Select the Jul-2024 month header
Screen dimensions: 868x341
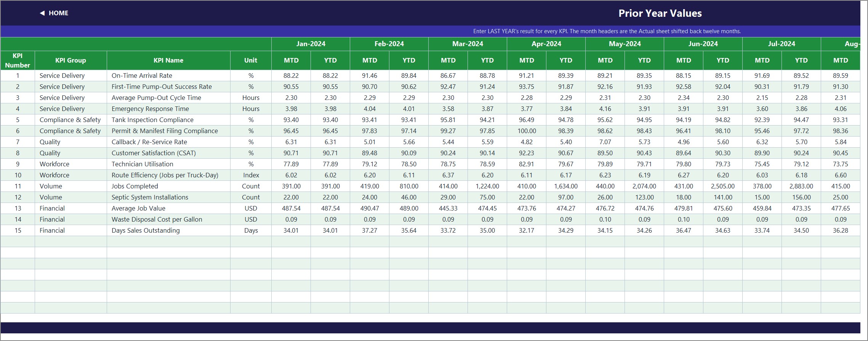pyautogui.click(x=782, y=44)
